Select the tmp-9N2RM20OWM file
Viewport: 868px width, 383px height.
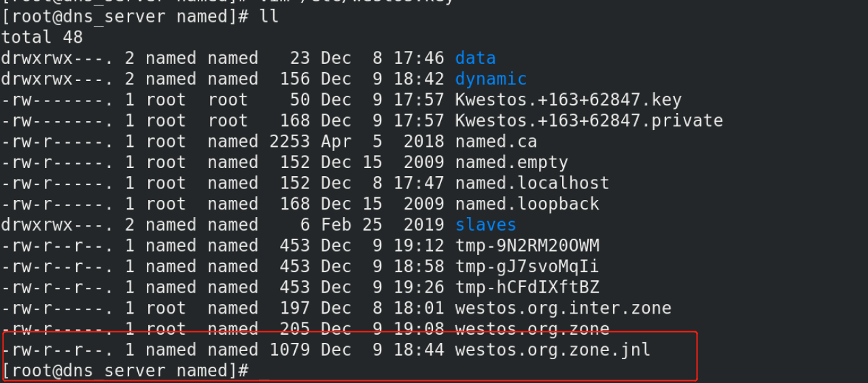point(527,246)
